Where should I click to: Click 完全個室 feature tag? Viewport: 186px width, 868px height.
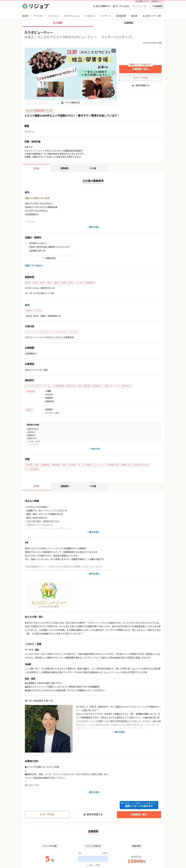tap(29, 465)
